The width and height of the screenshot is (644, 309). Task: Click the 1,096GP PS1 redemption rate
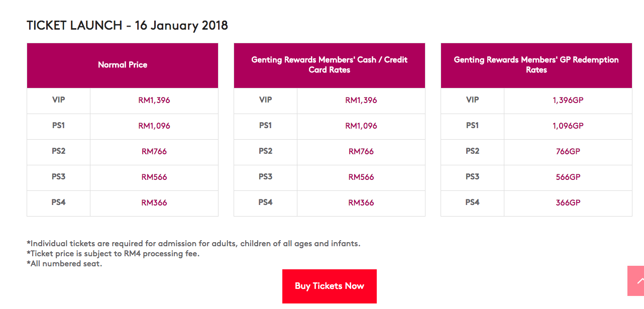(x=568, y=126)
